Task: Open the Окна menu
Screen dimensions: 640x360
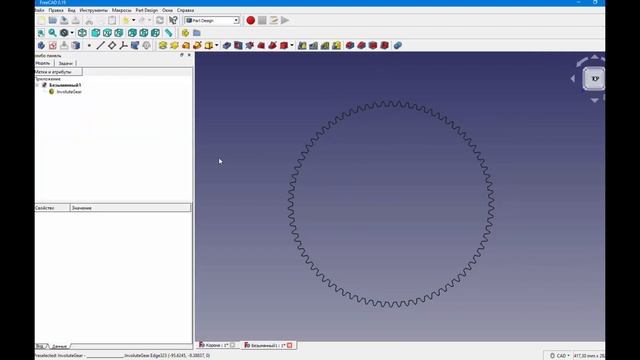Action: tap(167, 10)
